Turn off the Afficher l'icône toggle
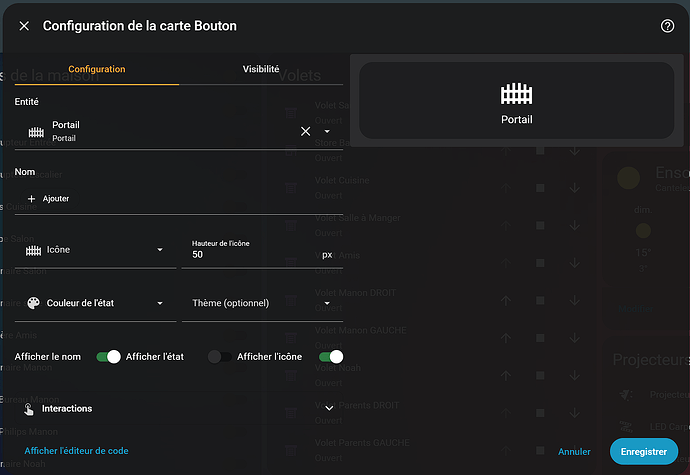 [x=330, y=357]
